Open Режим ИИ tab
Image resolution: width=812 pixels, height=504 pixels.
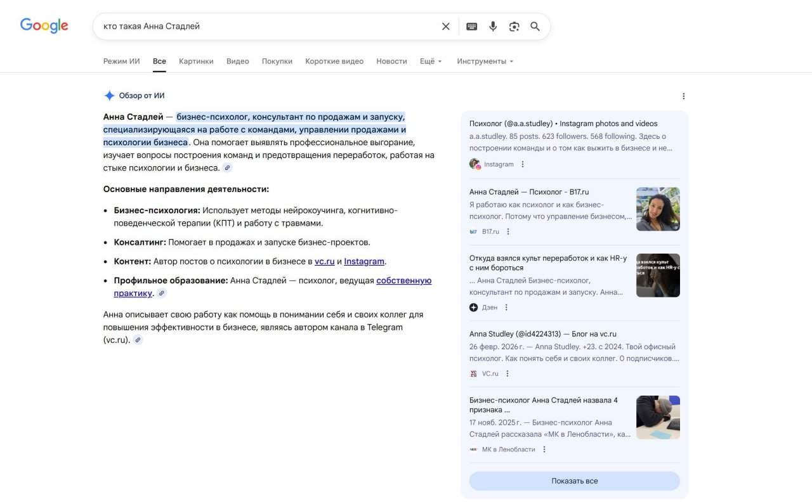(x=121, y=61)
